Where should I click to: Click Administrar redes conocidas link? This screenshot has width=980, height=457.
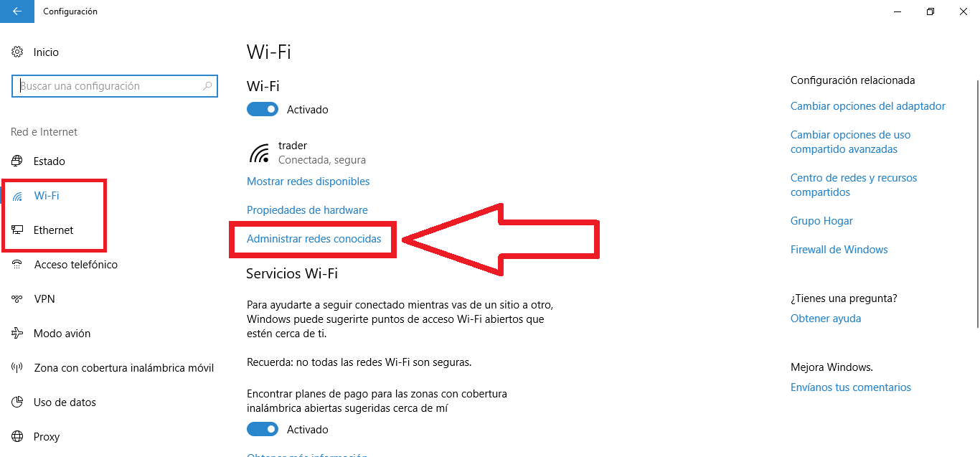point(314,239)
